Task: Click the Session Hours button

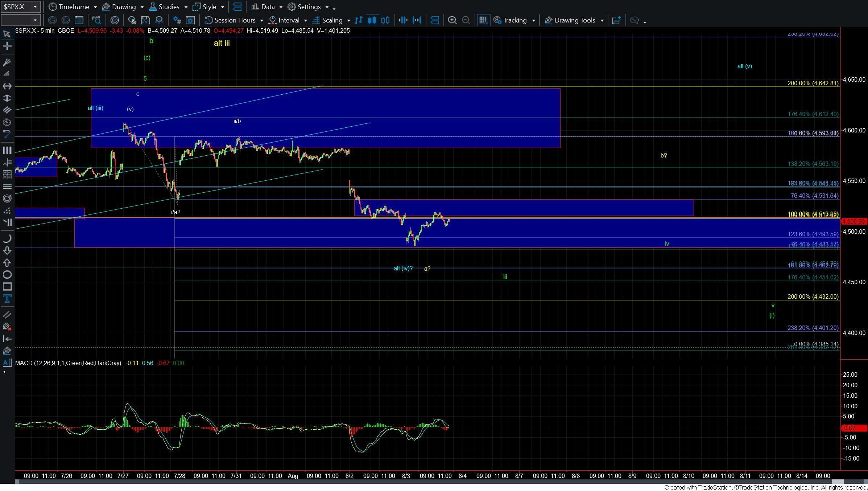Action: (234, 20)
